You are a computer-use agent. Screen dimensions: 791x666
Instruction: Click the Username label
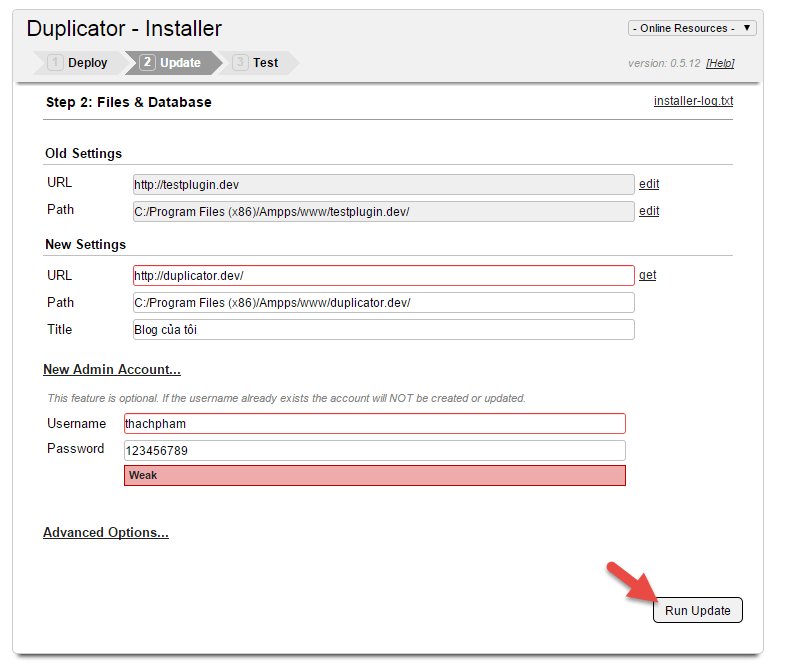pos(76,423)
